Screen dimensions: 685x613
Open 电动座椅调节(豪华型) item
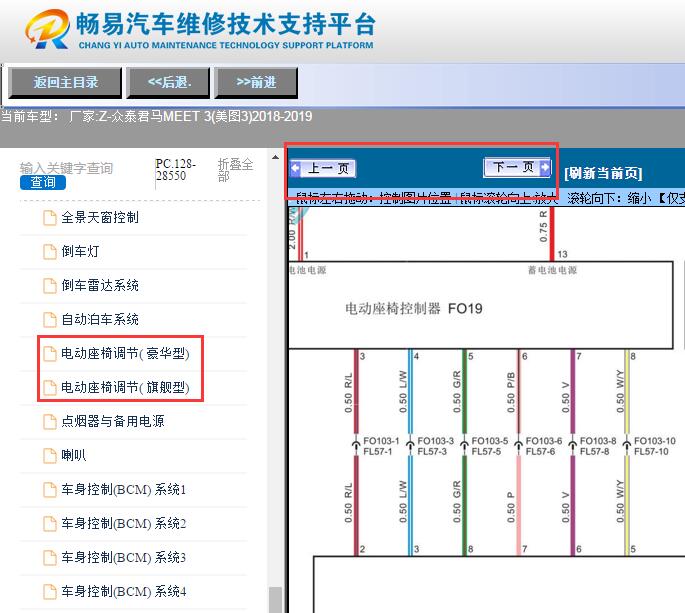(125, 353)
